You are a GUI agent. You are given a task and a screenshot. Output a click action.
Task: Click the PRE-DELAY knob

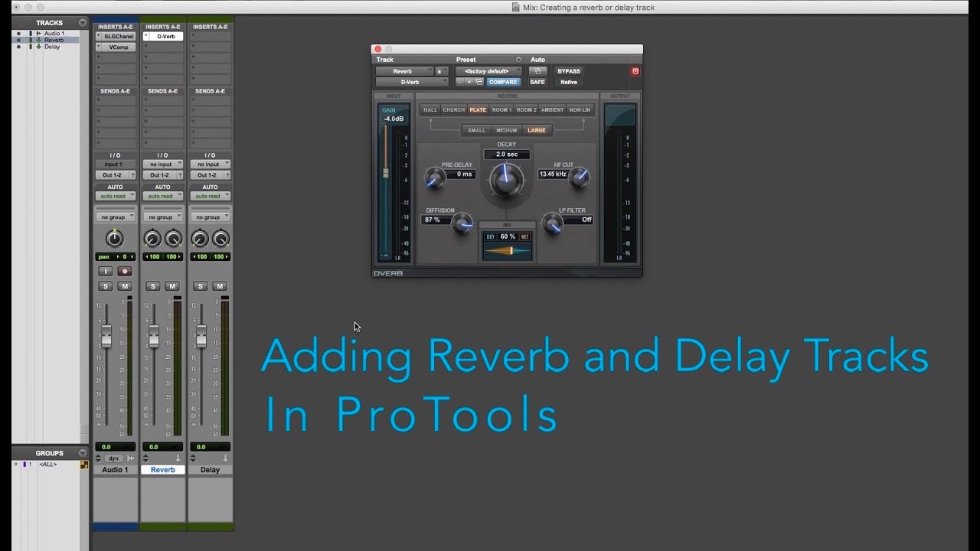pos(434,179)
